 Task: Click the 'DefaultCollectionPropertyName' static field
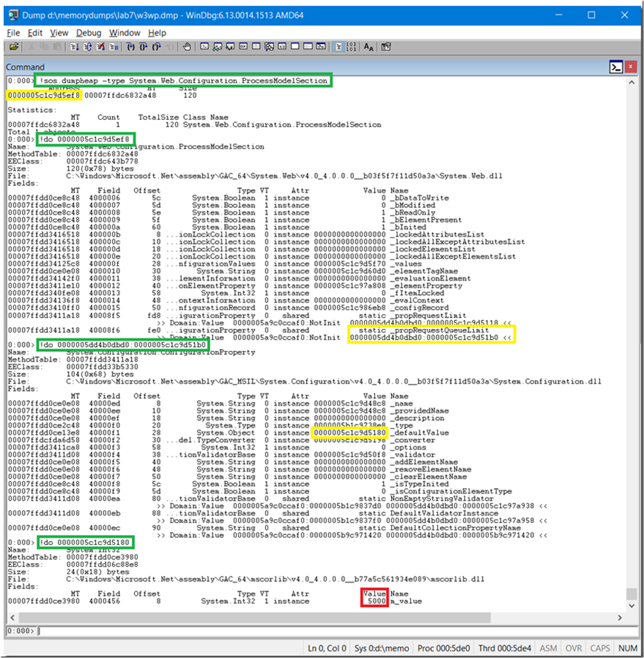tap(456, 528)
